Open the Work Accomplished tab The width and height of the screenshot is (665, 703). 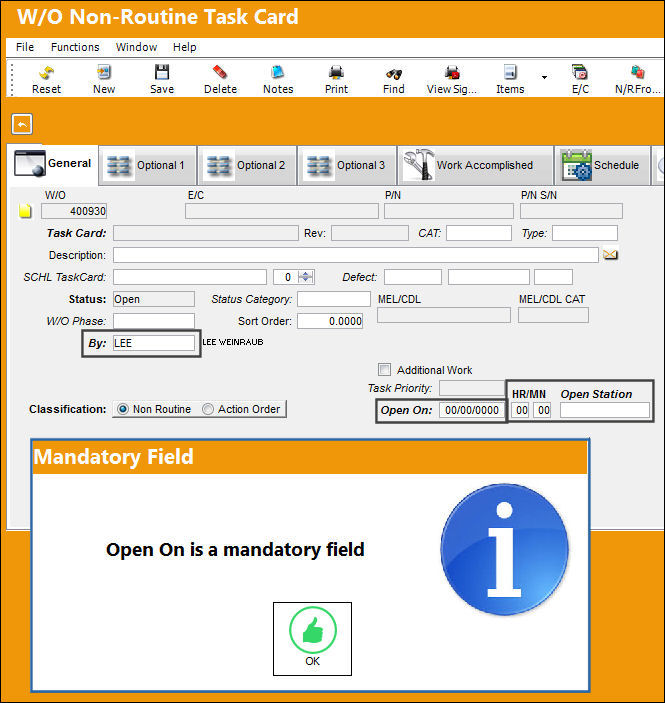(x=476, y=165)
